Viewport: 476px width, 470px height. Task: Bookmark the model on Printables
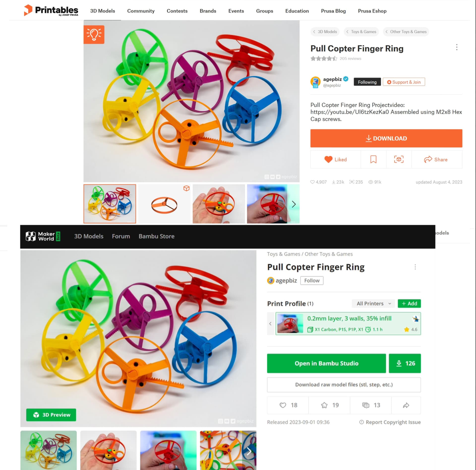(x=373, y=159)
